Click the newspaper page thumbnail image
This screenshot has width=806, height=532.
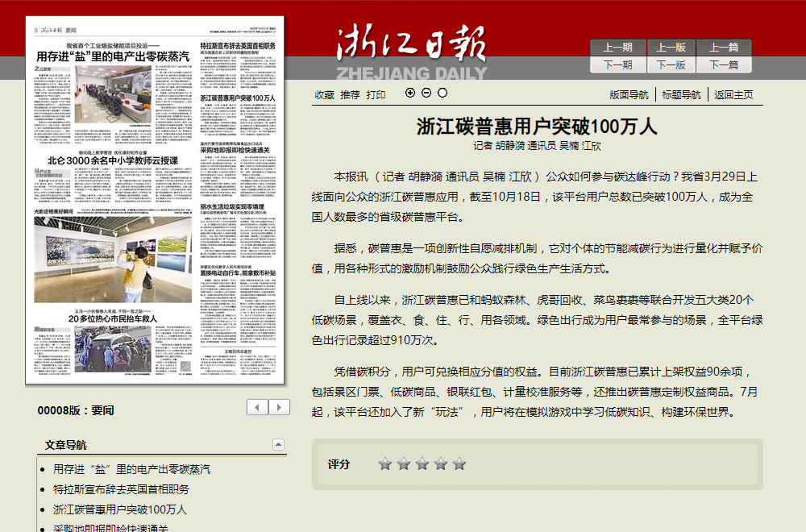(x=156, y=200)
